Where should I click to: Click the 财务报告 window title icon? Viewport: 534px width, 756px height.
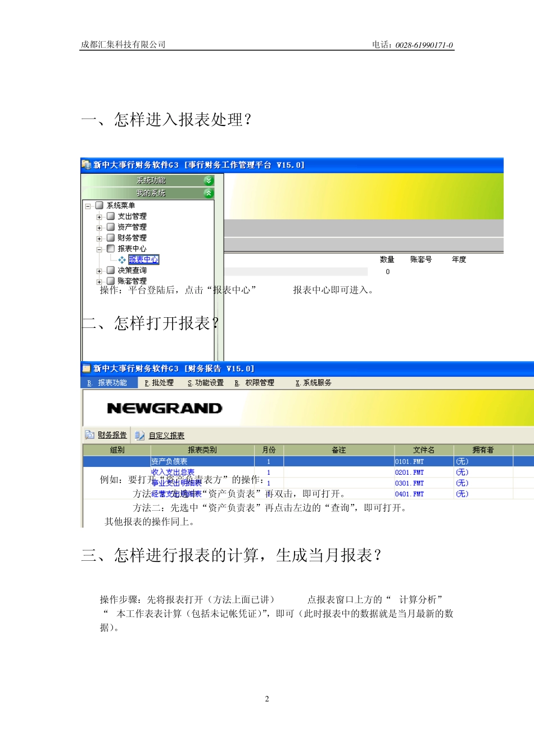tap(87, 368)
